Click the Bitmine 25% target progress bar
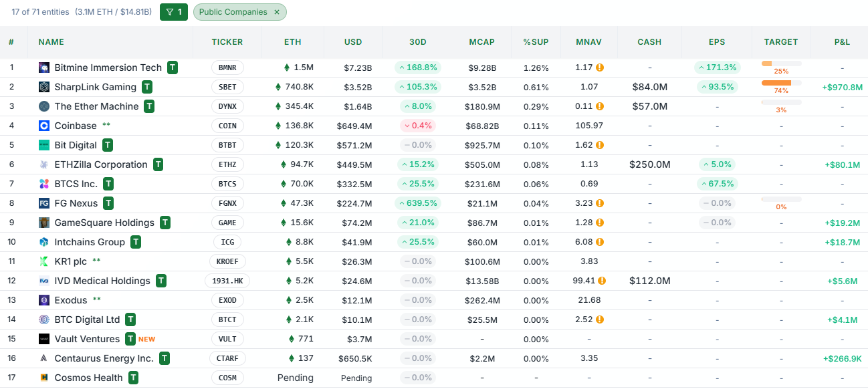 click(x=781, y=63)
